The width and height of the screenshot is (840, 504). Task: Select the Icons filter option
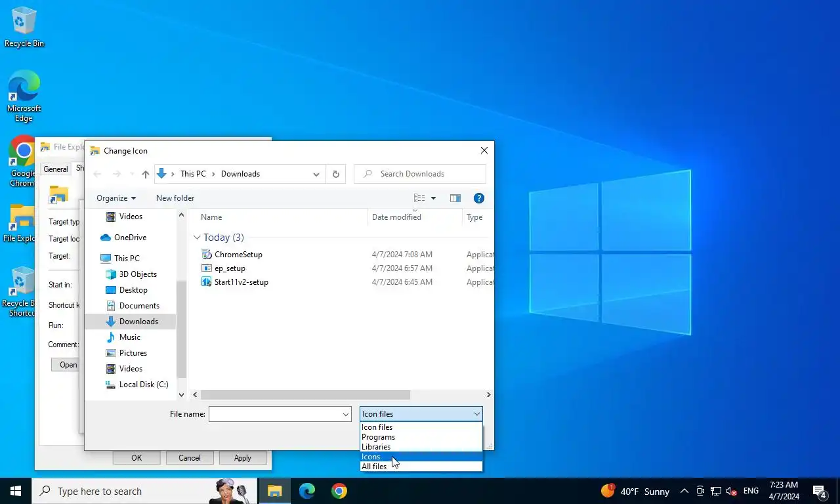421,457
